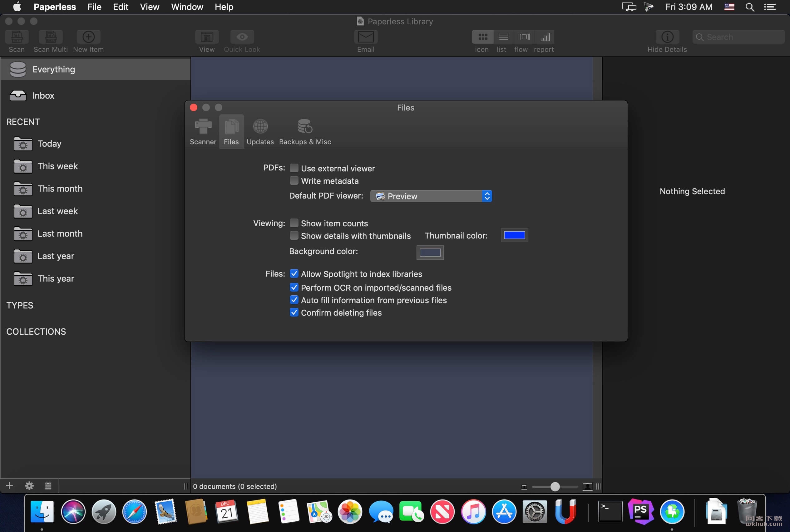Viewport: 790px width, 532px height.
Task: Open the gear action menu in sidebar footer
Action: (29, 485)
